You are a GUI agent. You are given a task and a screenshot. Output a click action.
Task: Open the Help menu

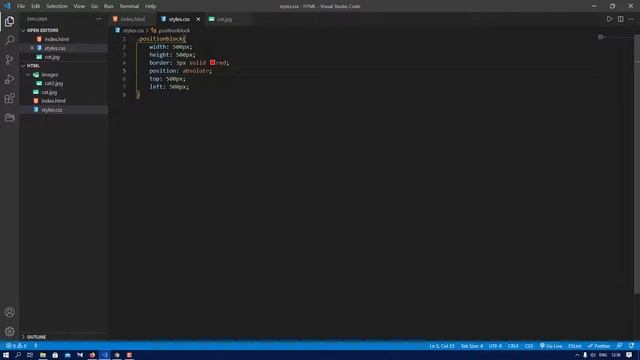click(151, 6)
